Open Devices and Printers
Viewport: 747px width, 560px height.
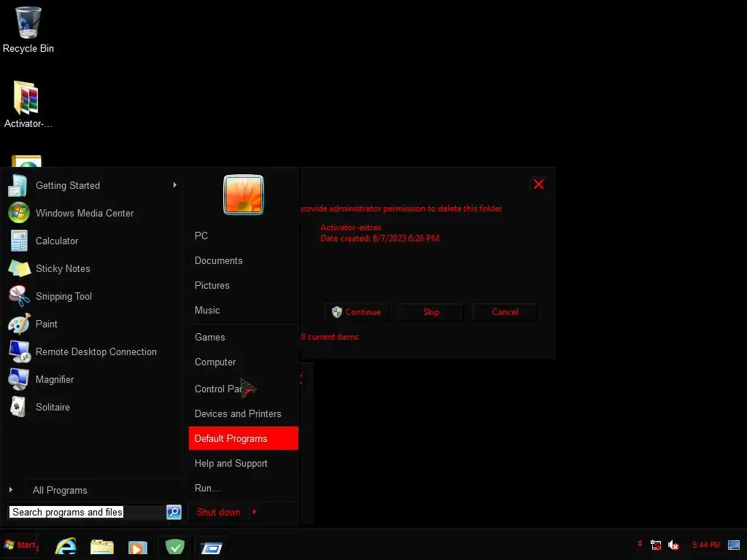(x=244, y=414)
